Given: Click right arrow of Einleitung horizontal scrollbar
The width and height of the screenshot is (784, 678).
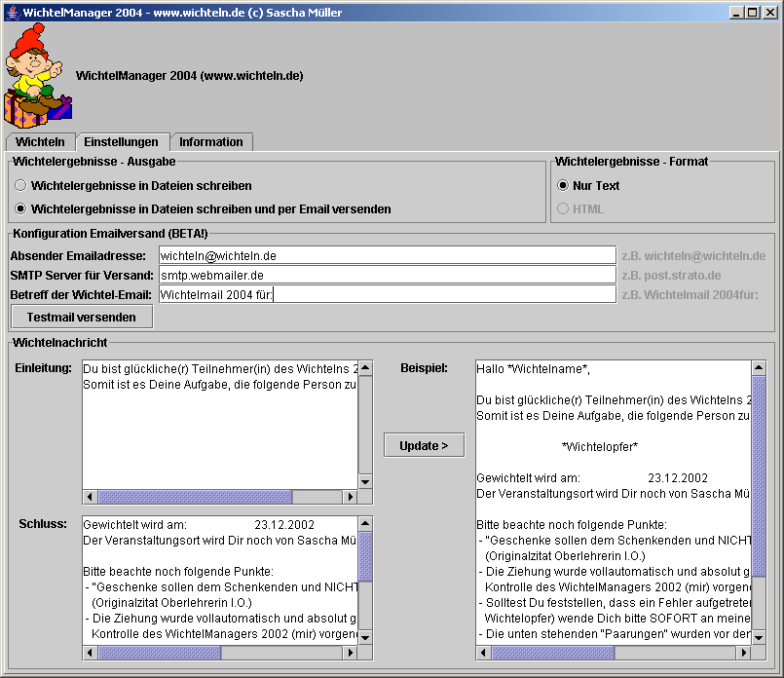Looking at the screenshot, I should [351, 497].
